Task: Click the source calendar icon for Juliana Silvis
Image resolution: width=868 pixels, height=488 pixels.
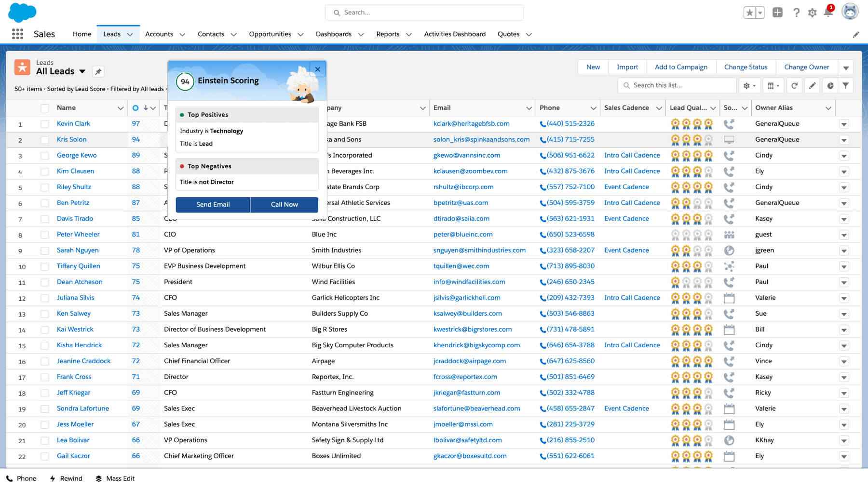Action: 729,298
